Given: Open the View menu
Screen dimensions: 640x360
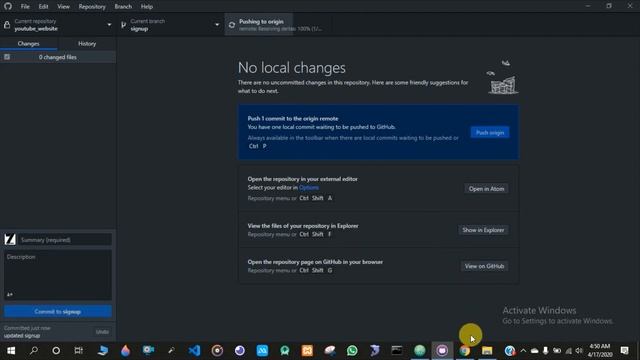Looking at the screenshot, I should click(63, 7).
